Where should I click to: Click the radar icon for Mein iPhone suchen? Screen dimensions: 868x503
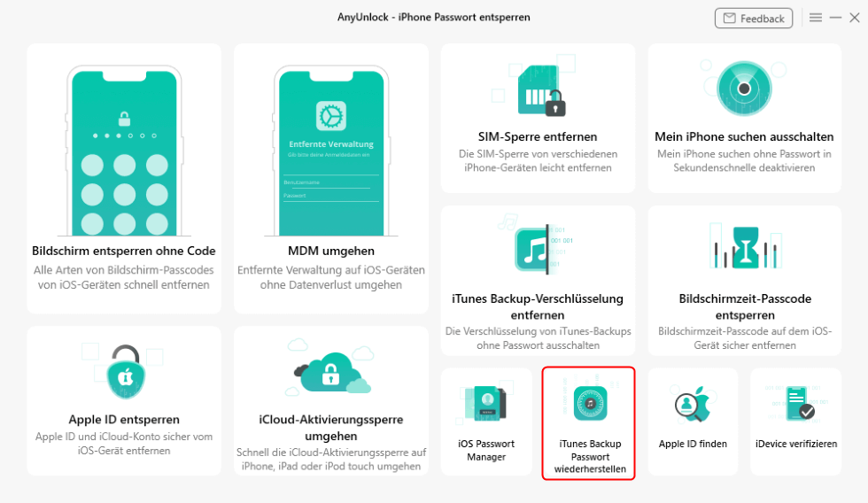pos(744,89)
